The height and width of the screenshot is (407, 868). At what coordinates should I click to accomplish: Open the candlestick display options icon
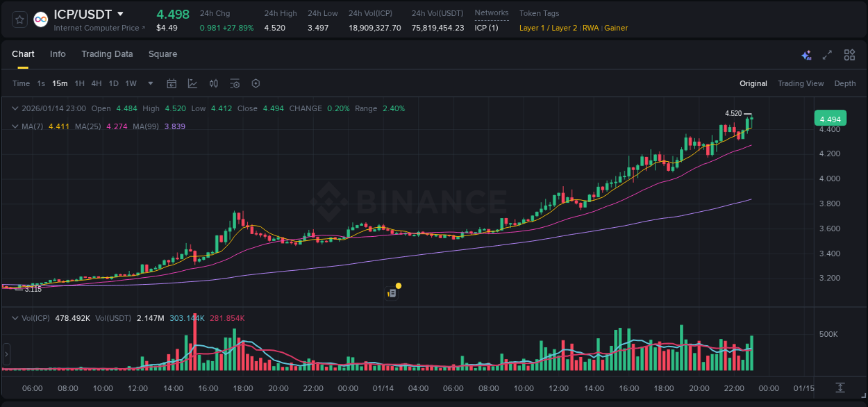(x=214, y=83)
